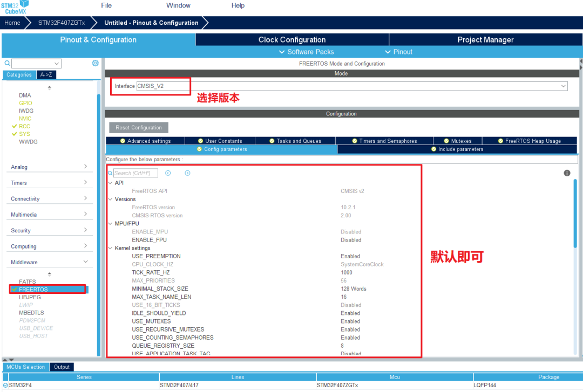Select MBEDTLS middleware
The height and width of the screenshot is (392, 583).
pos(31,313)
